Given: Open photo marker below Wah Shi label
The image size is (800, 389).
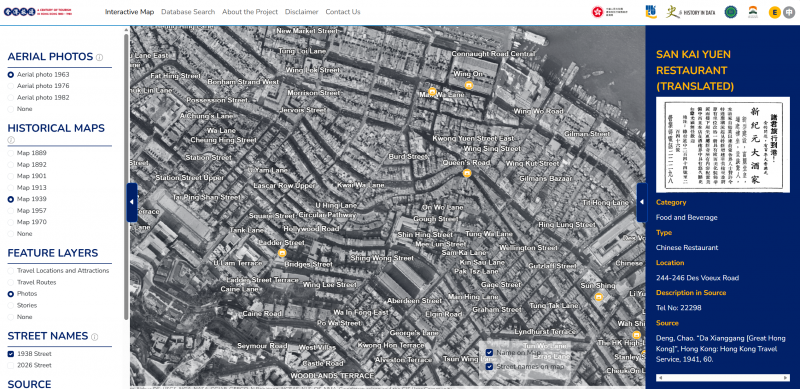Looking at the screenshot, I should (x=636, y=335).
